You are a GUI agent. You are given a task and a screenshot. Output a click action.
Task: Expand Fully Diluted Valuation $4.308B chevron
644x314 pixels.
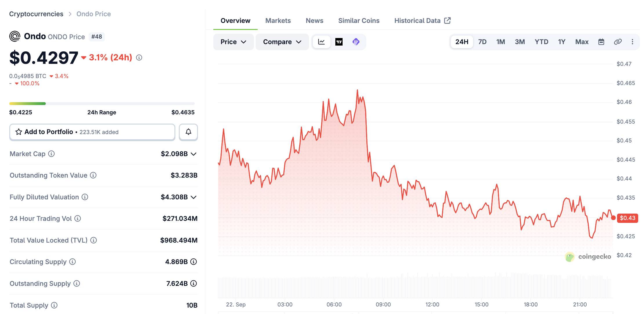tap(194, 197)
